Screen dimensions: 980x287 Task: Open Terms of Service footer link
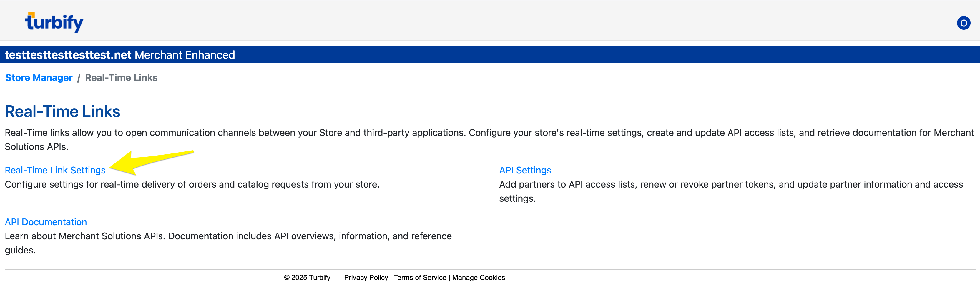[x=420, y=278]
